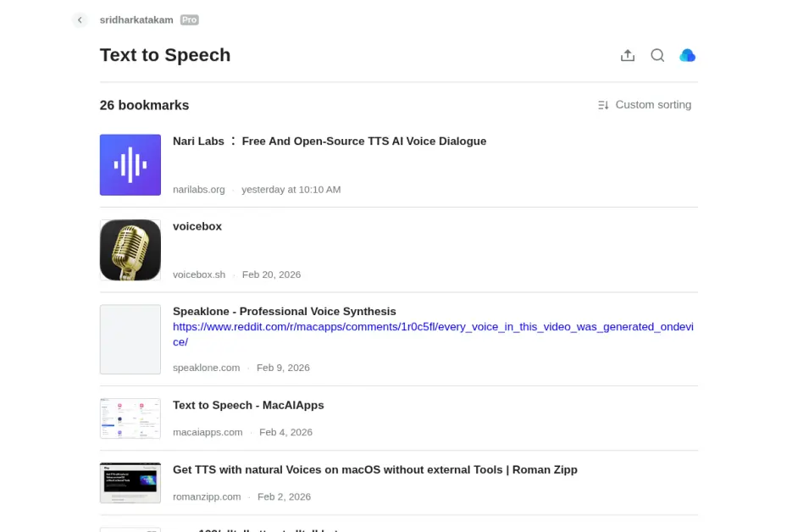The width and height of the screenshot is (798, 532).
Task: Click the sort icon beside Custom sorting
Action: tap(603, 105)
